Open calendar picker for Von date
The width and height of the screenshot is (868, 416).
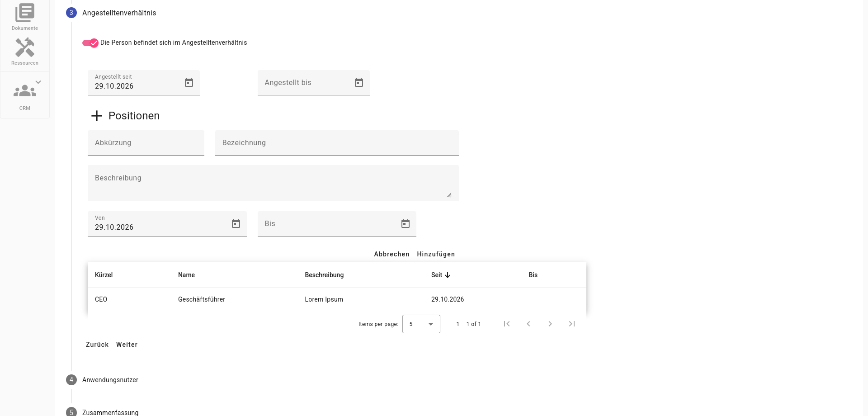tap(236, 223)
